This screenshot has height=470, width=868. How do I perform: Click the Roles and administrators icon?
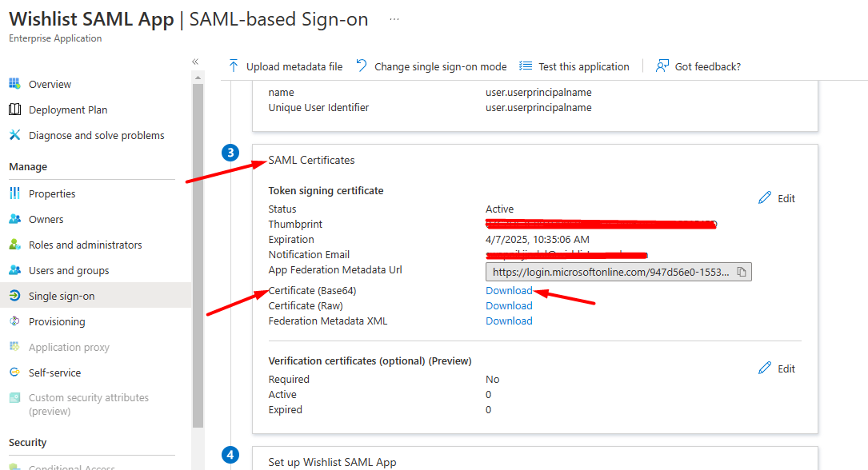coord(15,245)
